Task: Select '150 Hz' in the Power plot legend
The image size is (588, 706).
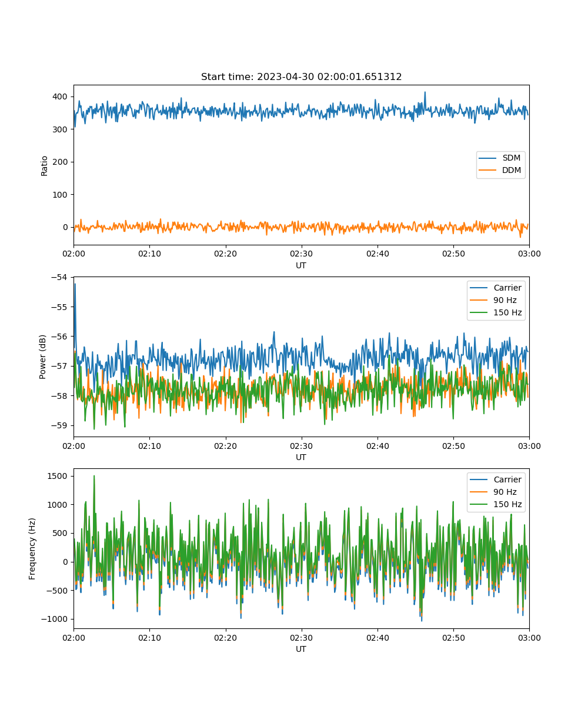Action: [x=507, y=312]
